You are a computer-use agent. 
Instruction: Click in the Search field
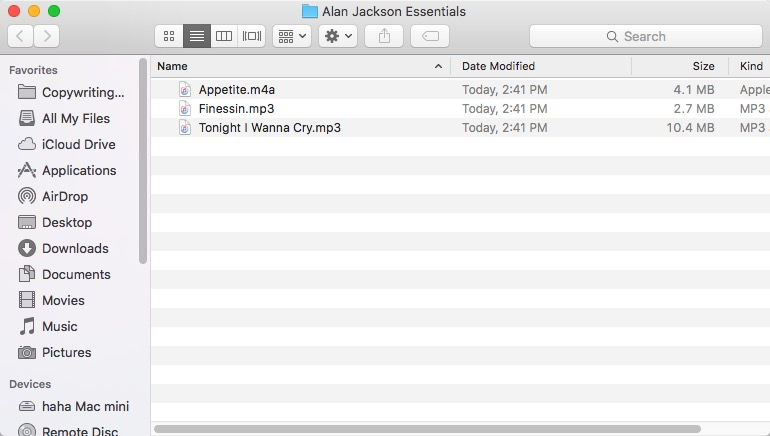click(x=645, y=36)
